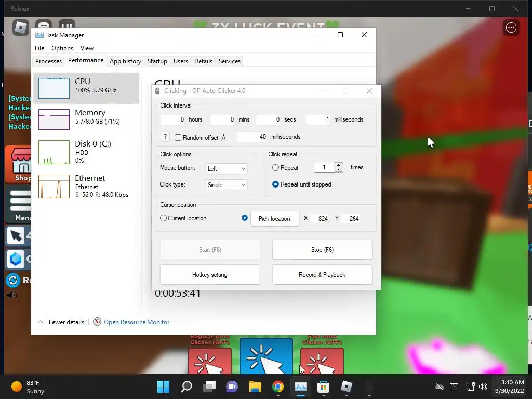Open the Windows Start menu

[x=163, y=387]
